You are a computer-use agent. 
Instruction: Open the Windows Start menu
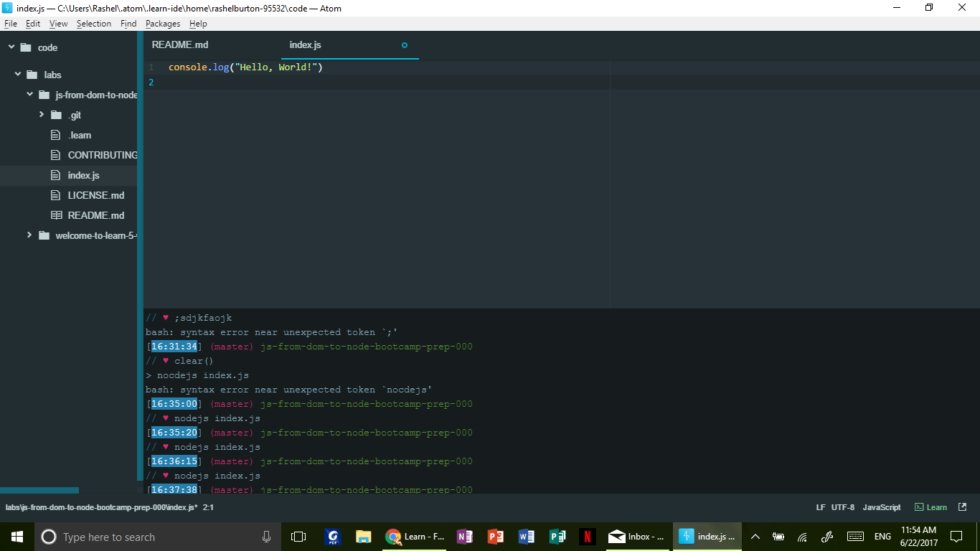click(x=17, y=537)
